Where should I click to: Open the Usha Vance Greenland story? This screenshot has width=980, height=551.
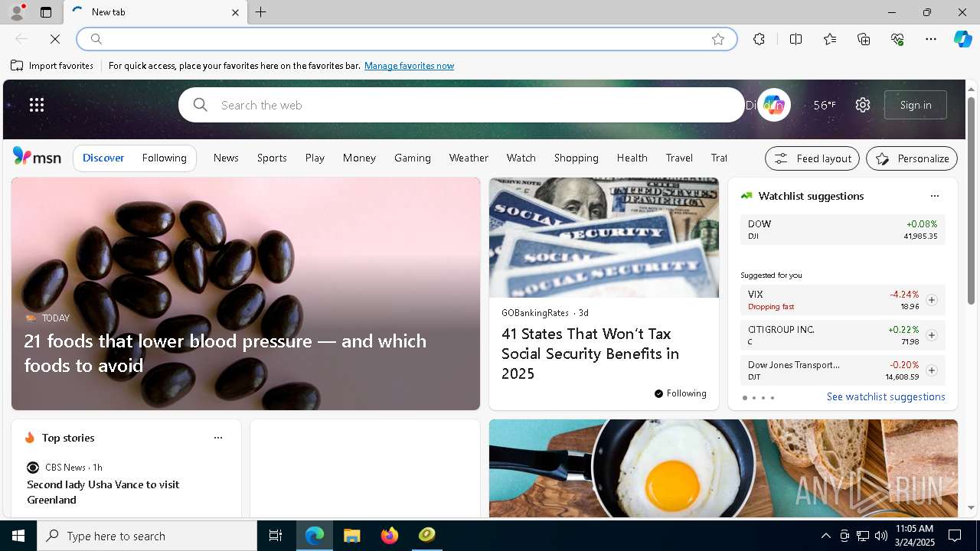click(x=103, y=492)
